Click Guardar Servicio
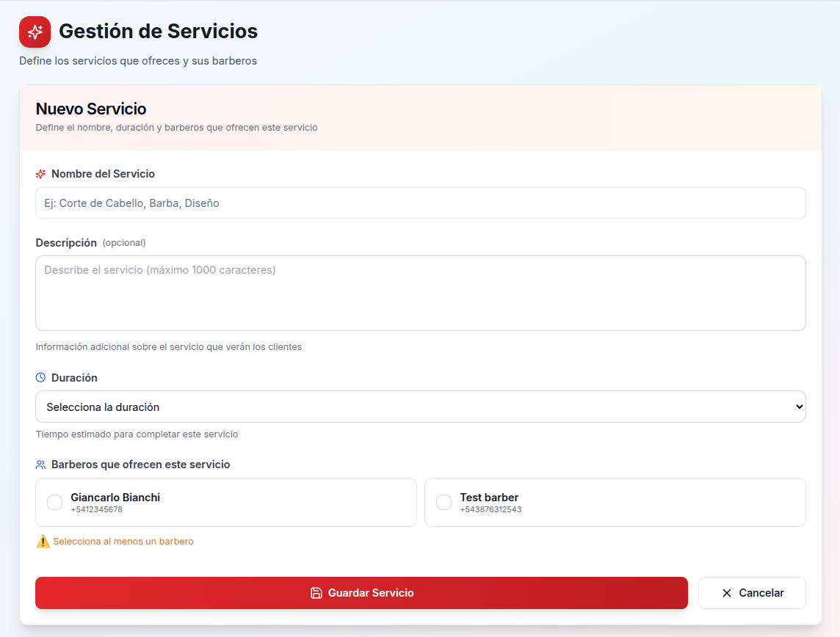 pyautogui.click(x=361, y=592)
